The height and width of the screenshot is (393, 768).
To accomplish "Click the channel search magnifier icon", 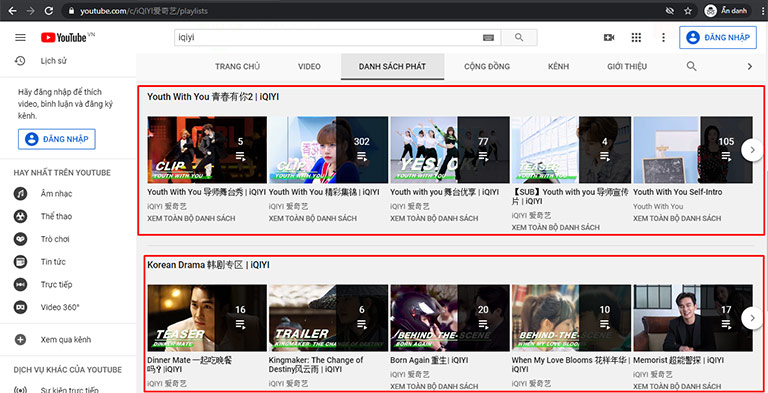I will 691,66.
